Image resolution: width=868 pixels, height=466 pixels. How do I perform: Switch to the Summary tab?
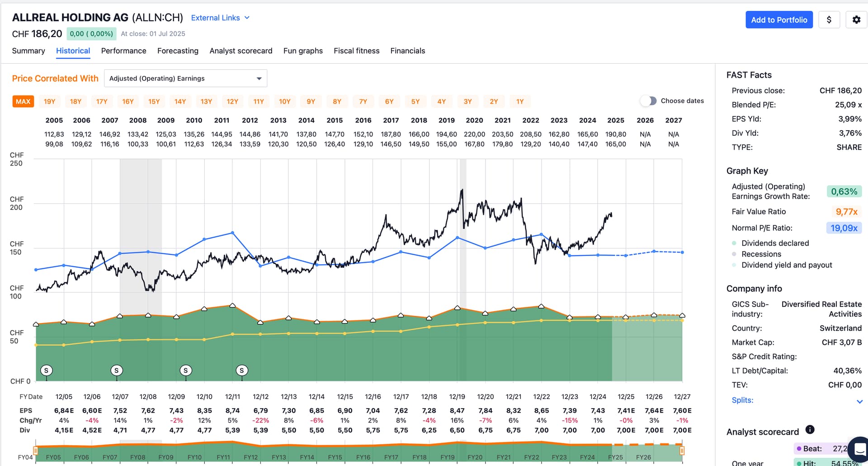click(x=28, y=51)
